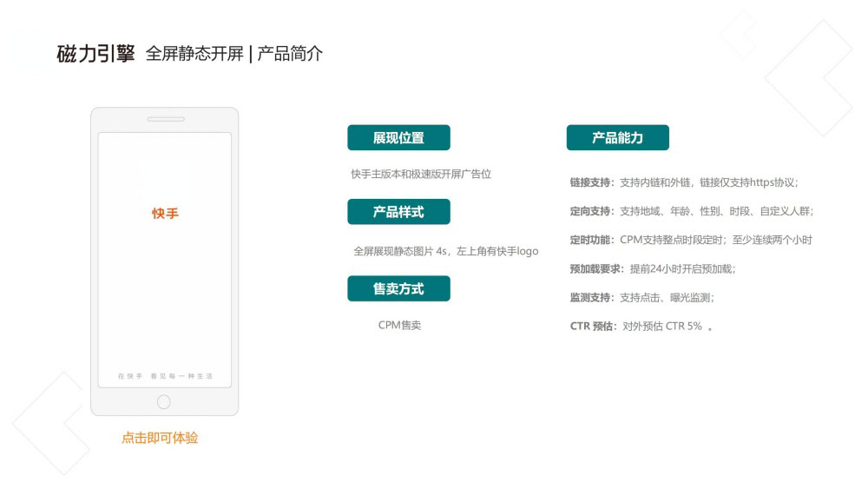Click the 链接支持 line about https协议
Viewport: 868px width, 489px height.
tap(684, 182)
